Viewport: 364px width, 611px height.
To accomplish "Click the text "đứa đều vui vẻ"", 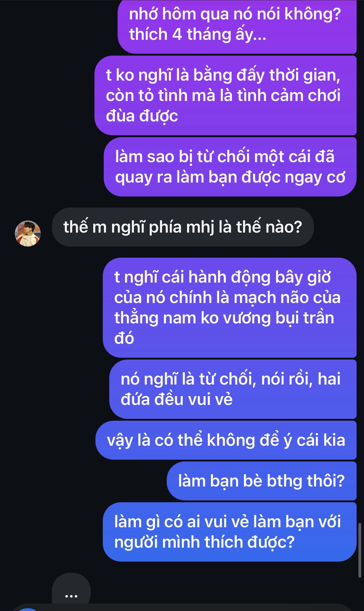I will pos(177,399).
